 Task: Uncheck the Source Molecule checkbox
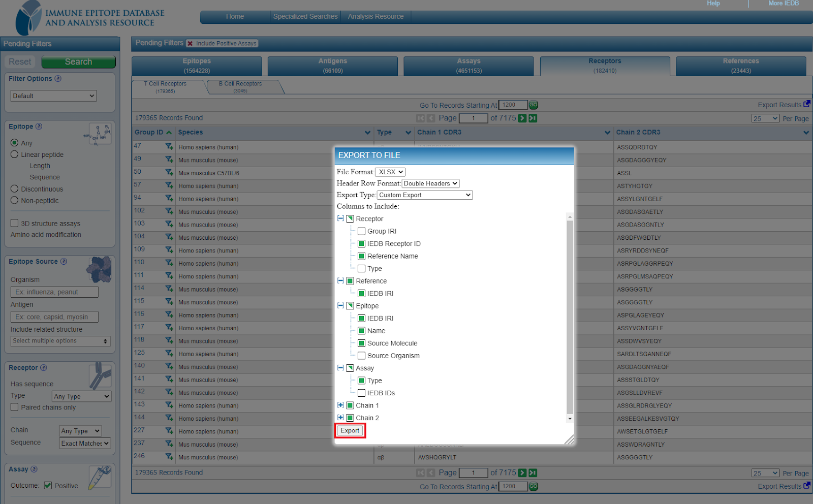click(361, 343)
